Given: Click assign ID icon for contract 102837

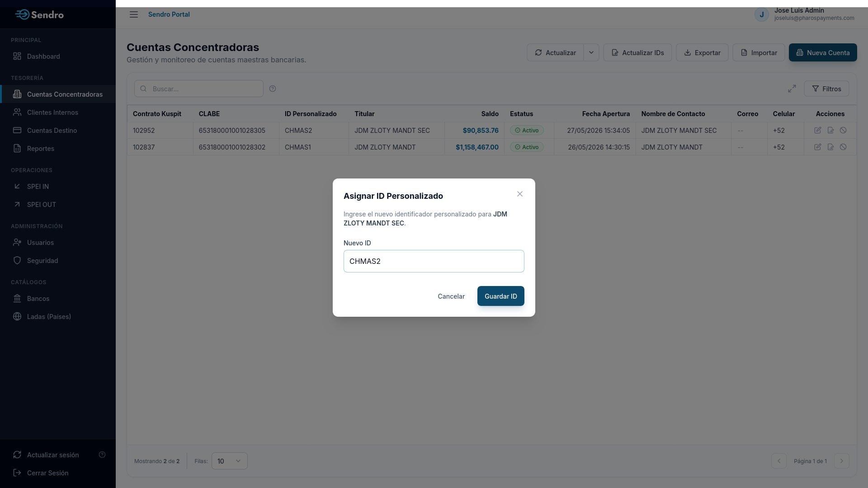Looking at the screenshot, I should 830,147.
